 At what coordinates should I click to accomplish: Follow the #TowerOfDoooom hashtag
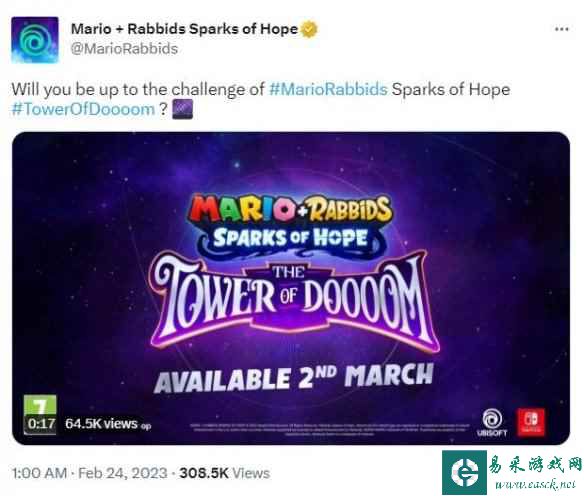coord(83,109)
